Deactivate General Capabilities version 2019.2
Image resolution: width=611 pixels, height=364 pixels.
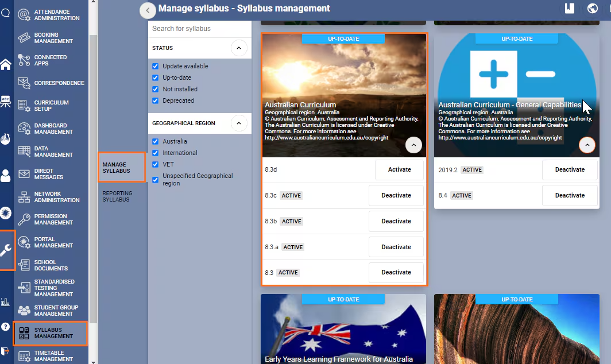(x=570, y=169)
